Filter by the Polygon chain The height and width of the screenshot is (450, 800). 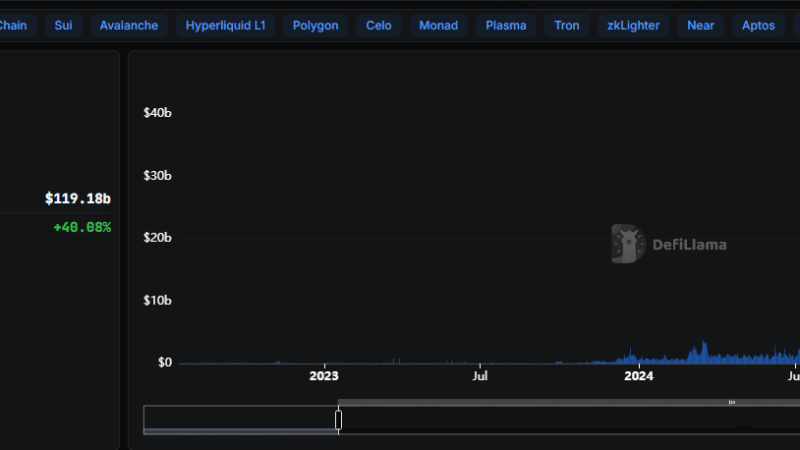[x=315, y=26]
